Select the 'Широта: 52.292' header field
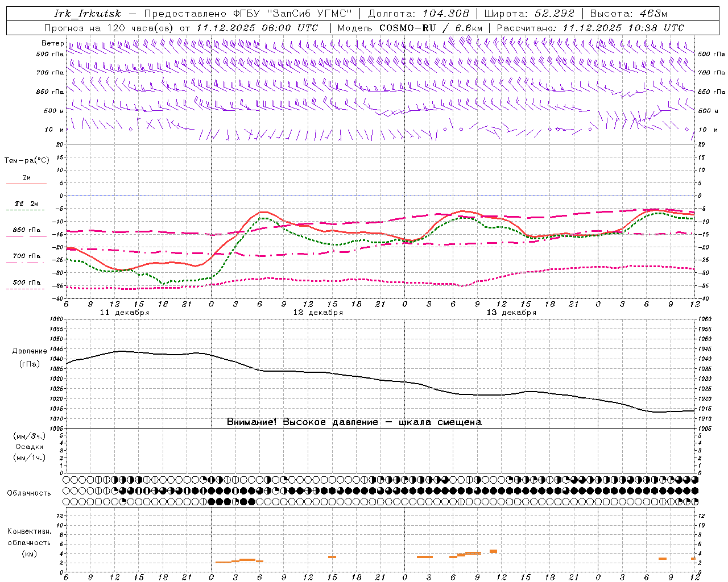The width and height of the screenshot is (728, 582). tap(530, 14)
